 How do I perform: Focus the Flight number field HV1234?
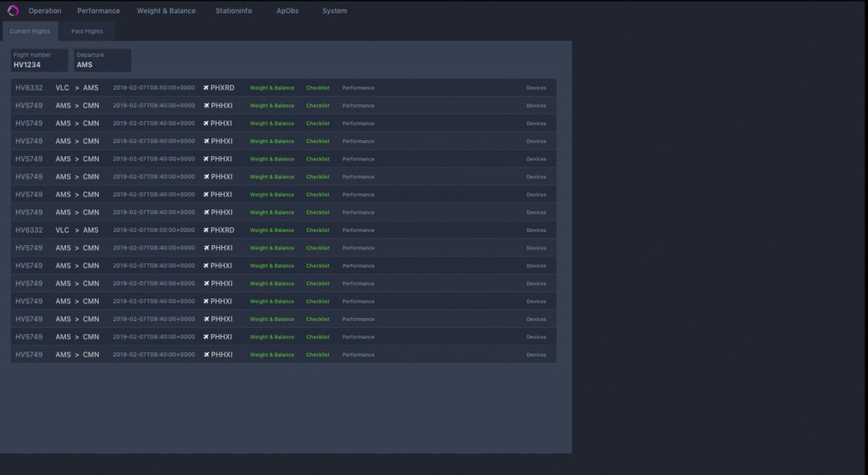40,60
